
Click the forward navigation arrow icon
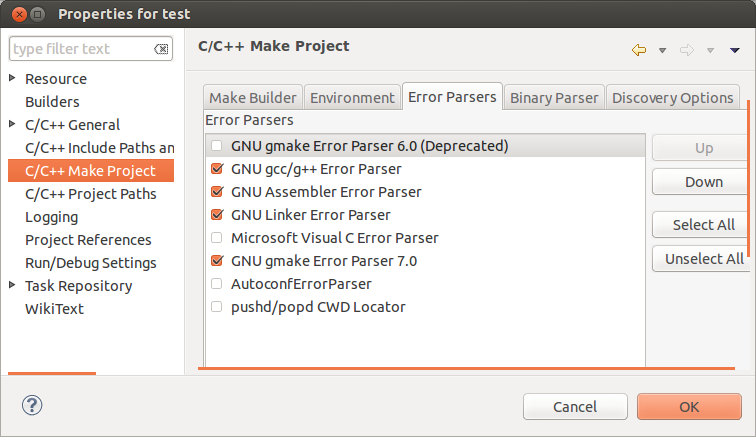[x=687, y=50]
